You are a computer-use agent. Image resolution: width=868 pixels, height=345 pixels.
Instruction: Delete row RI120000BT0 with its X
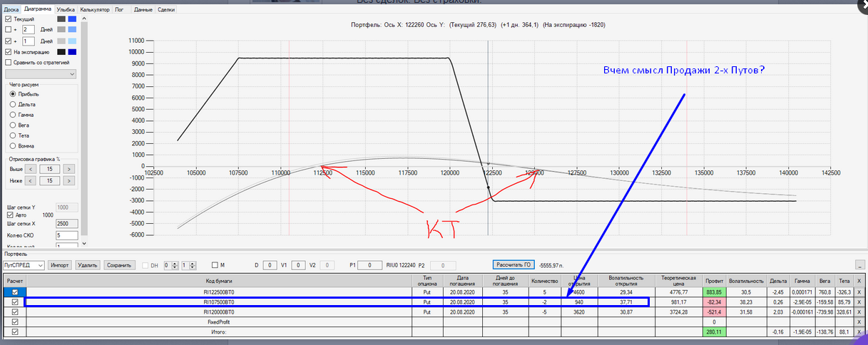click(859, 312)
